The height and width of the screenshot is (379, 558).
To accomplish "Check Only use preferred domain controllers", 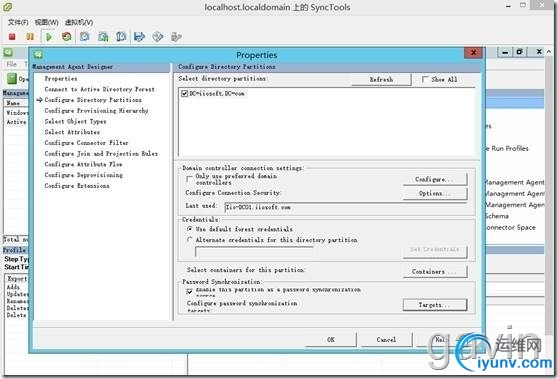I will point(190,179).
